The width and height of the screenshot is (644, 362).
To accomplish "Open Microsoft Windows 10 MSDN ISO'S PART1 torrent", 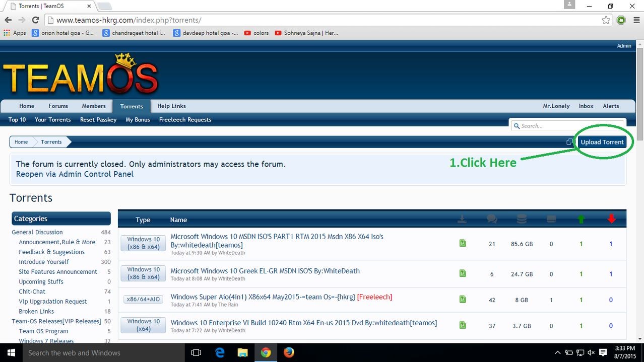I will [x=277, y=241].
